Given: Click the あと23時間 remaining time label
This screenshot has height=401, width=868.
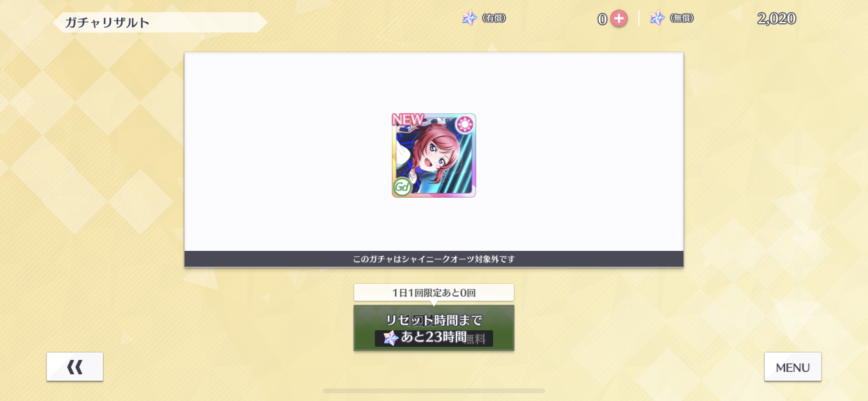Looking at the screenshot, I should (x=434, y=337).
